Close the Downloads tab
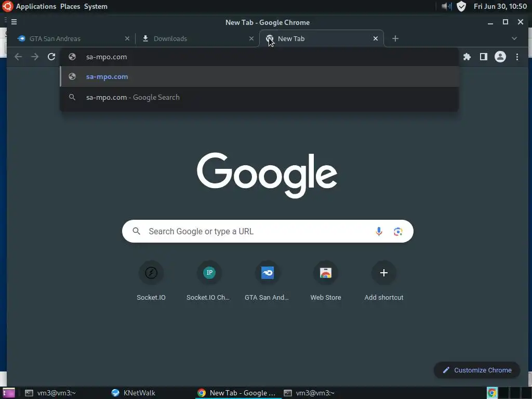The height and width of the screenshot is (399, 532). 251,38
